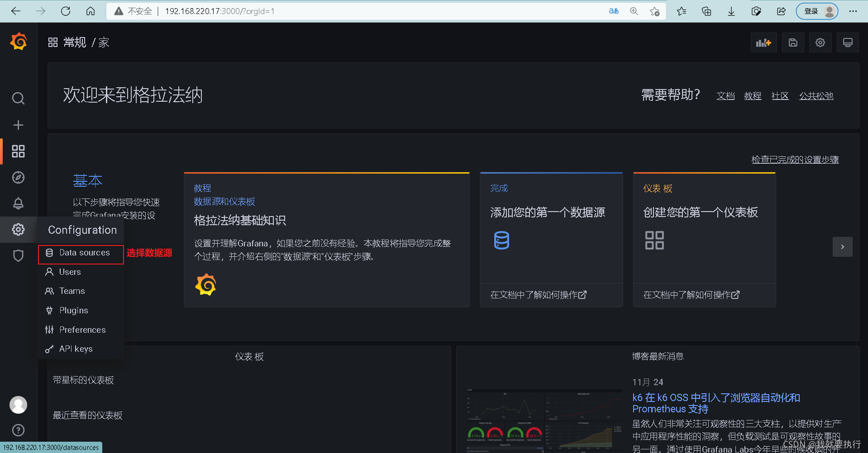Click the user avatar in Grafana sidebar
The height and width of the screenshot is (453, 868).
click(x=18, y=405)
